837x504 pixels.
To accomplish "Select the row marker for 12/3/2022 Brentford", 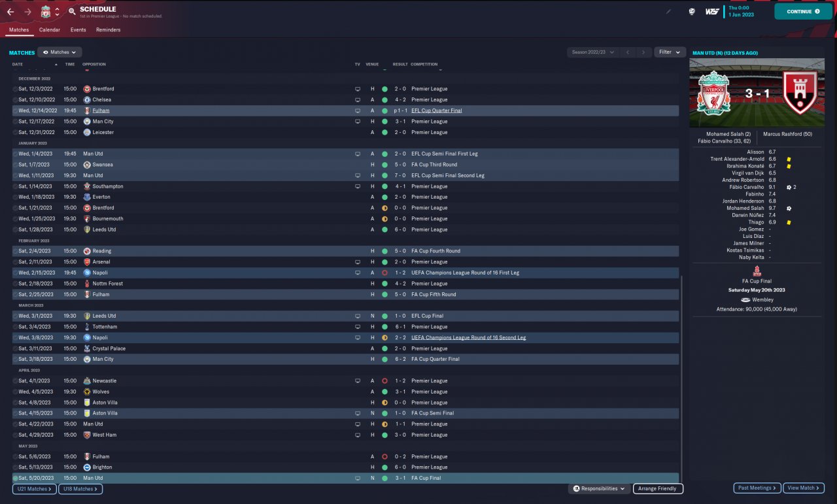I will [15, 89].
